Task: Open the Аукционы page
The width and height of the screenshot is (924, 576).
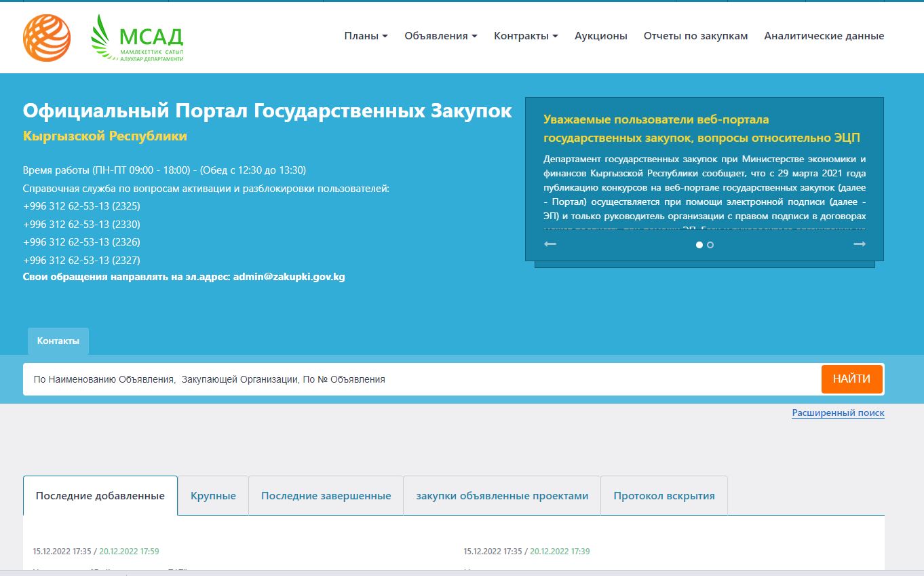Action: (x=600, y=36)
